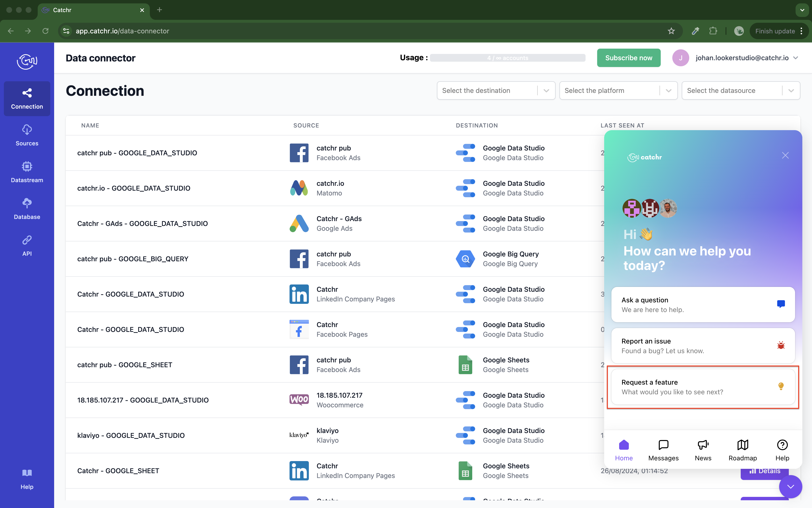Click the usage accounts progress bar

pyautogui.click(x=507, y=58)
